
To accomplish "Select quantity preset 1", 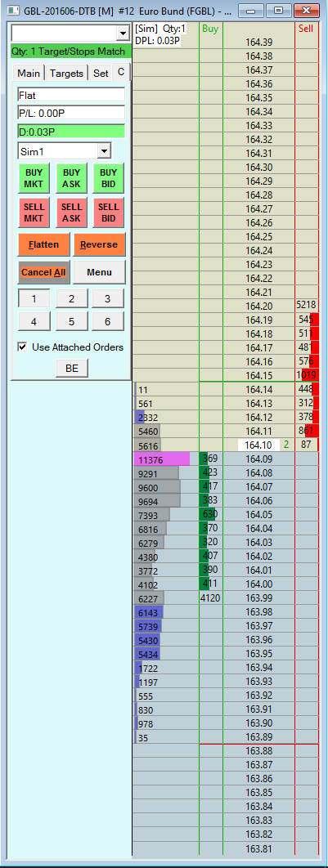I will pyautogui.click(x=34, y=299).
